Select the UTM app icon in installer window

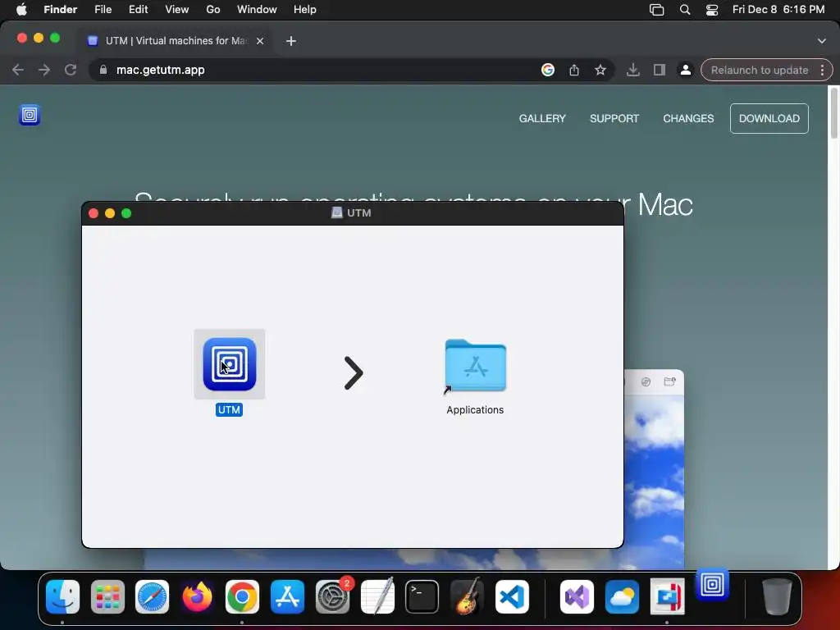(230, 364)
